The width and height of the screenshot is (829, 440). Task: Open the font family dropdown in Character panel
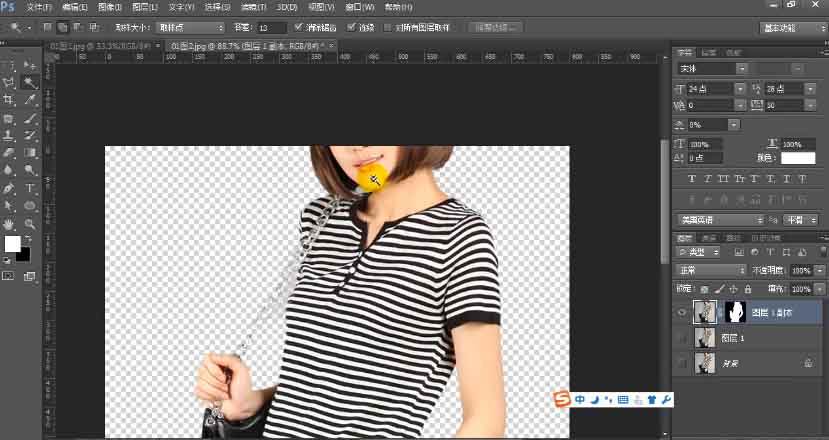pyautogui.click(x=711, y=68)
